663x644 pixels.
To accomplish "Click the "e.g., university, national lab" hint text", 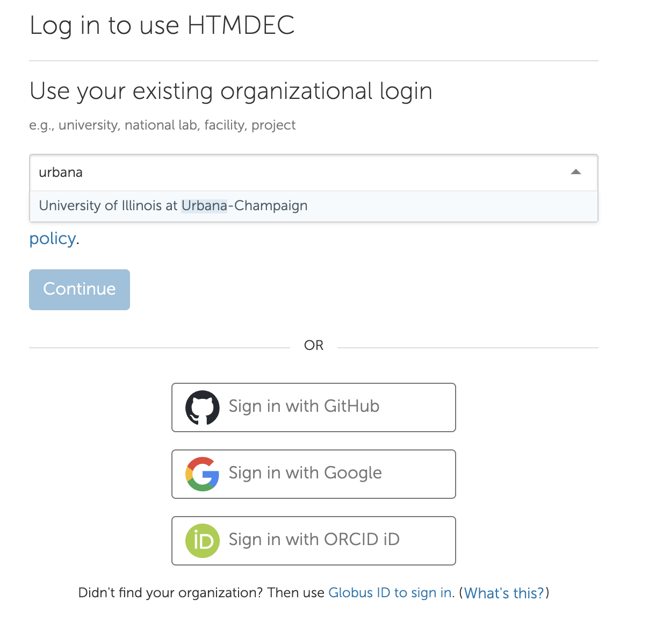I will click(162, 125).
